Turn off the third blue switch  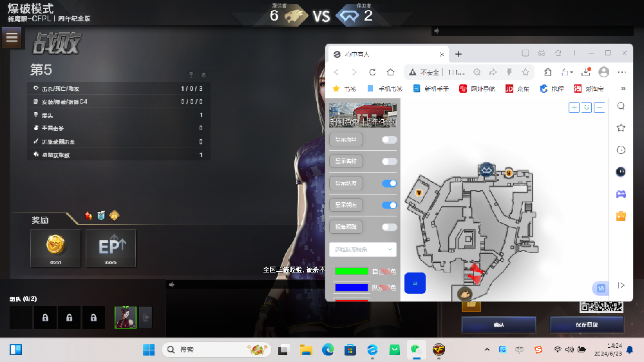click(x=389, y=184)
